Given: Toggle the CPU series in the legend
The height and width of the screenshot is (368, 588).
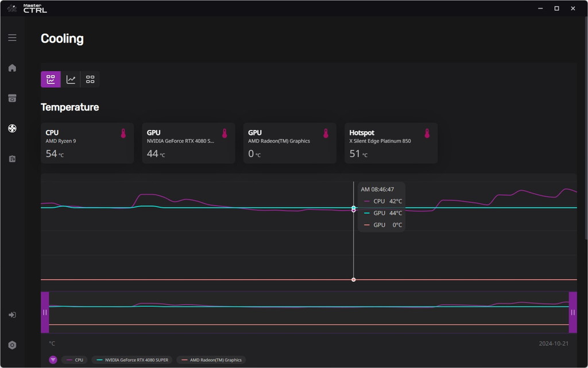Looking at the screenshot, I should [75, 360].
